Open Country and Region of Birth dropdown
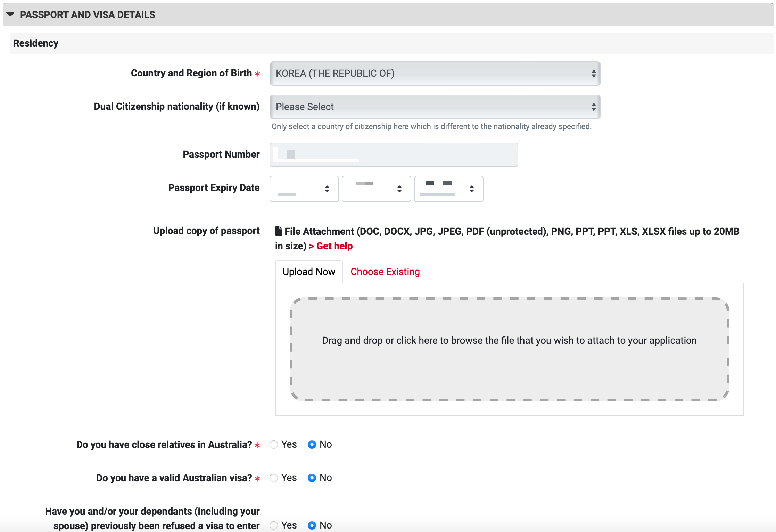The image size is (776, 532). pos(435,74)
